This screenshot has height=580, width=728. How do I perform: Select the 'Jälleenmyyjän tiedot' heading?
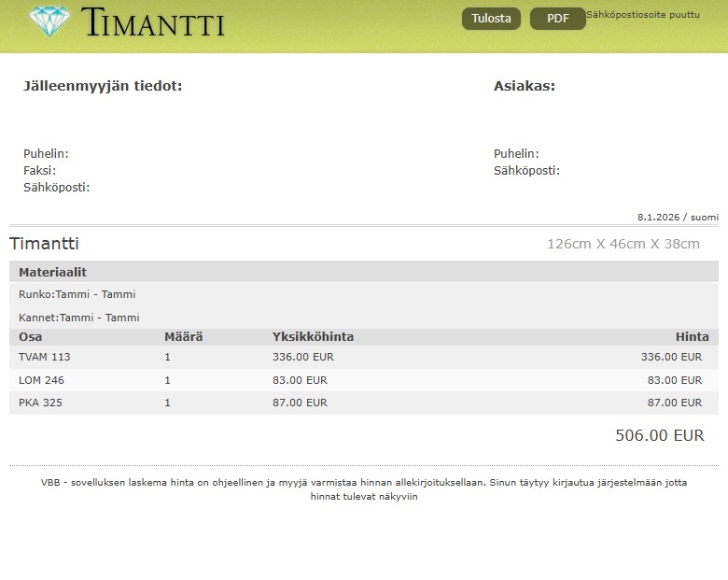click(x=103, y=86)
